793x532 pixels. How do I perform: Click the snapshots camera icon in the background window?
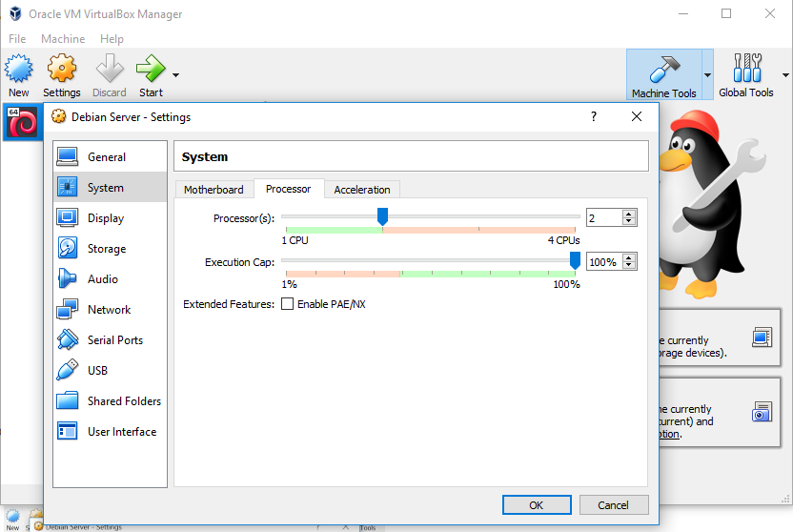(762, 412)
